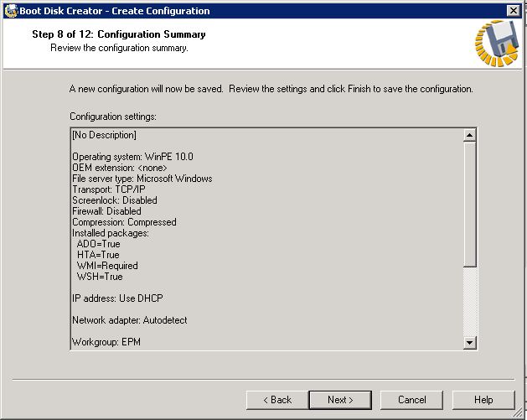
Task: Click scroll down arrow in settings list
Action: tap(469, 343)
